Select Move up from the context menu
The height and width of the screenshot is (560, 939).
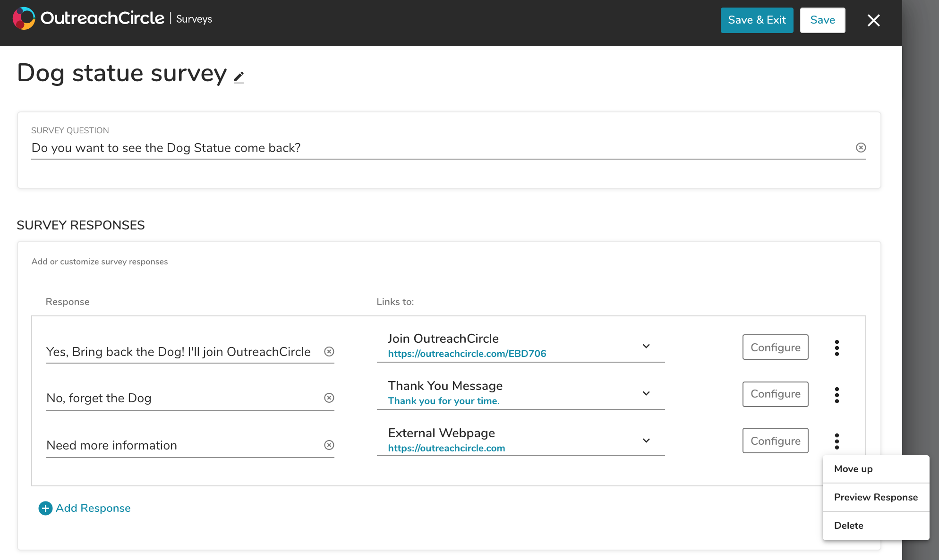[x=876, y=469]
